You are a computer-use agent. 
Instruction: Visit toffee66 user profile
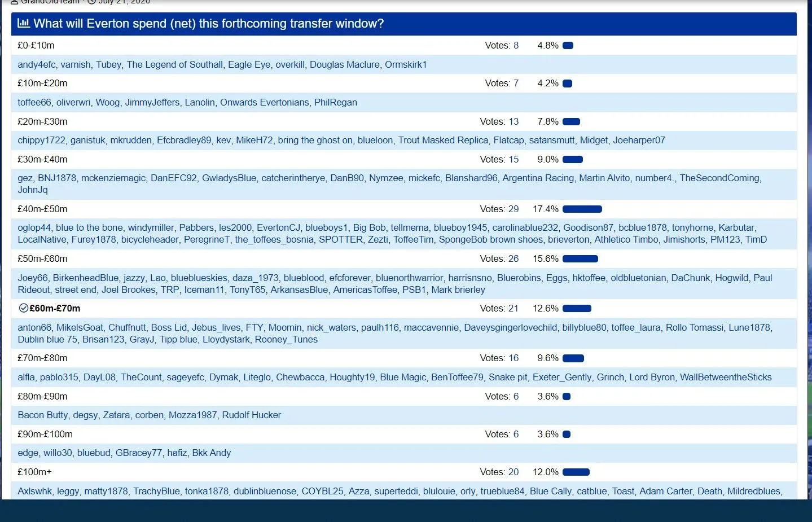tap(34, 102)
